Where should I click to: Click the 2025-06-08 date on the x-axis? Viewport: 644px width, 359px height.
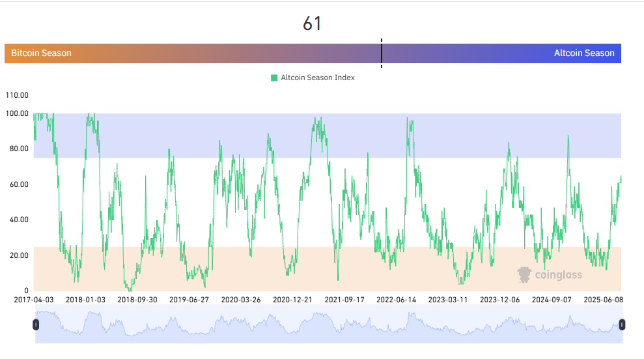coord(603,300)
